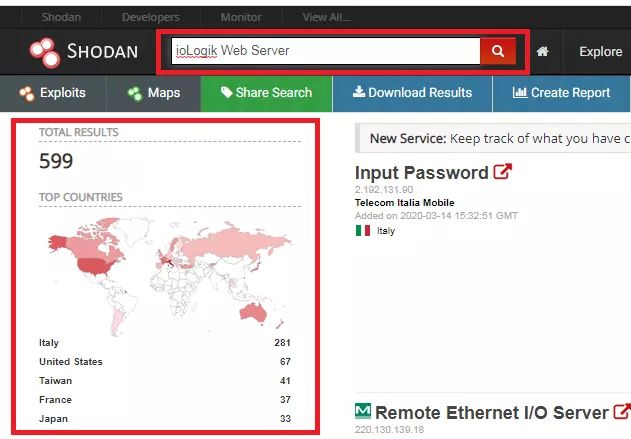Viewport: 631px width, 439px height.
Task: Click the France count 37
Action: [285, 400]
